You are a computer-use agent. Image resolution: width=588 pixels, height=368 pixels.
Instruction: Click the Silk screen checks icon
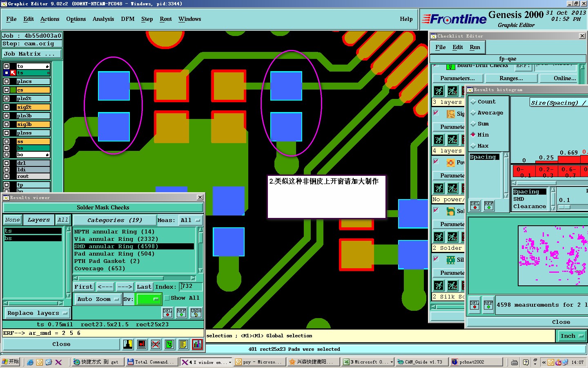coord(450,260)
